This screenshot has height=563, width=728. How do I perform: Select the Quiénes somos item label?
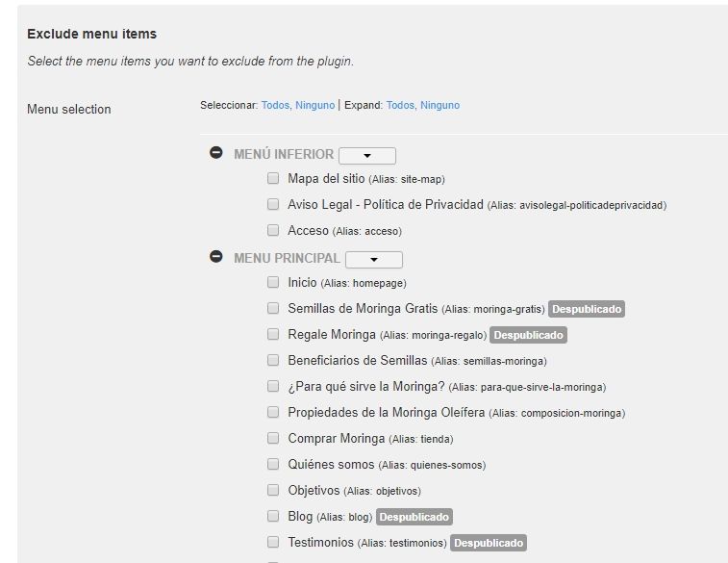click(x=331, y=465)
